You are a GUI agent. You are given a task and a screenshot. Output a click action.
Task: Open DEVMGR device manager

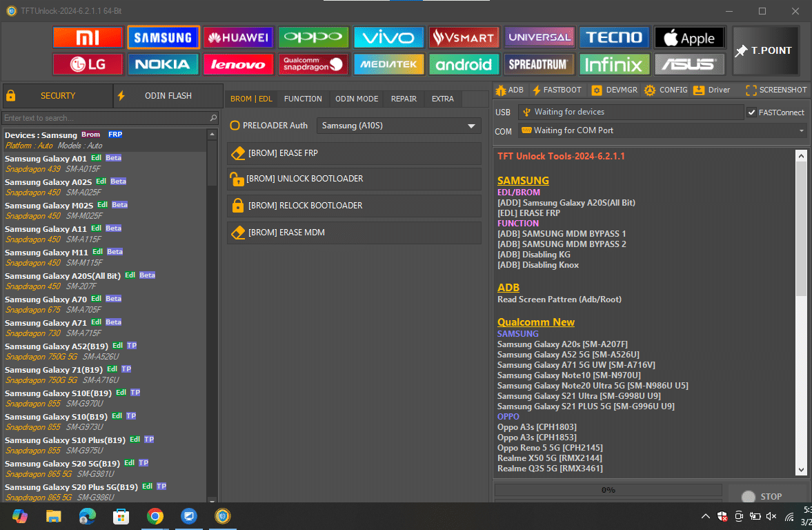pyautogui.click(x=597, y=90)
